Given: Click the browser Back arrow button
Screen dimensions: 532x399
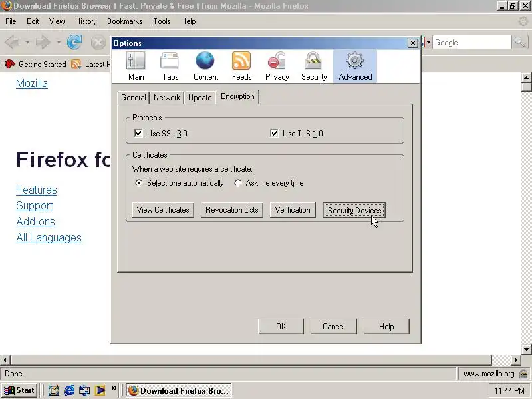Looking at the screenshot, I should tap(13, 43).
